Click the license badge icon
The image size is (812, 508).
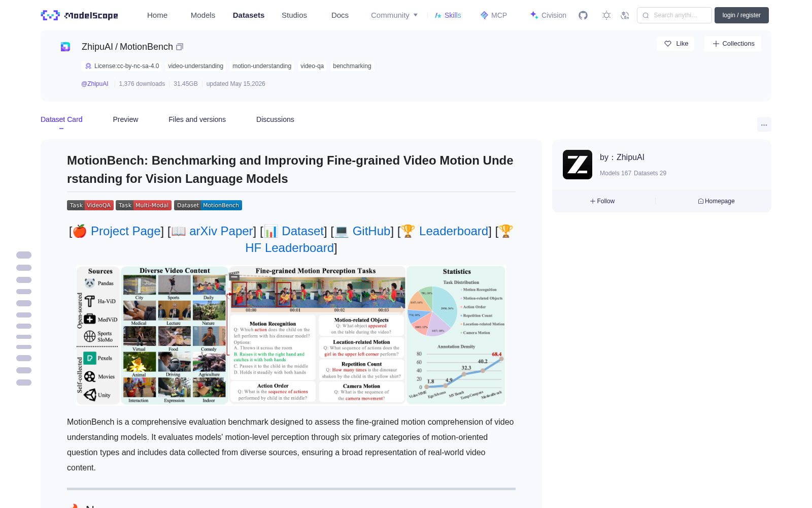pos(88,66)
